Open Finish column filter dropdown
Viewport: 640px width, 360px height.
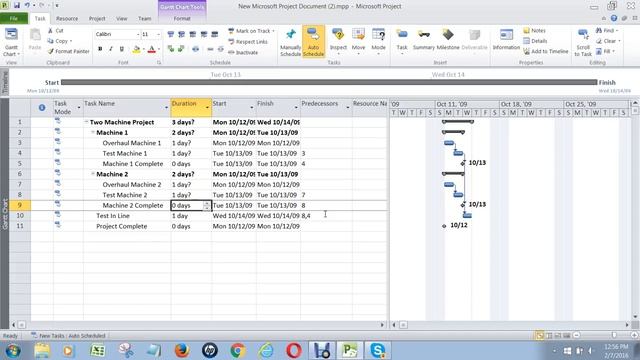[x=296, y=107]
